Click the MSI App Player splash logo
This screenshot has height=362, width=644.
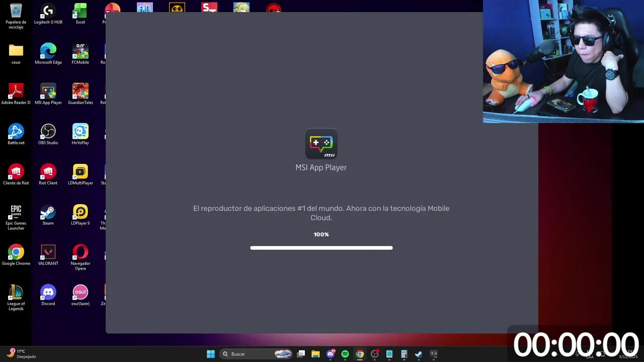[321, 144]
